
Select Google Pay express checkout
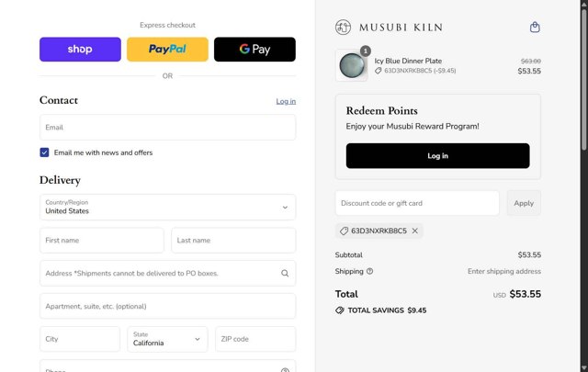[254, 49]
